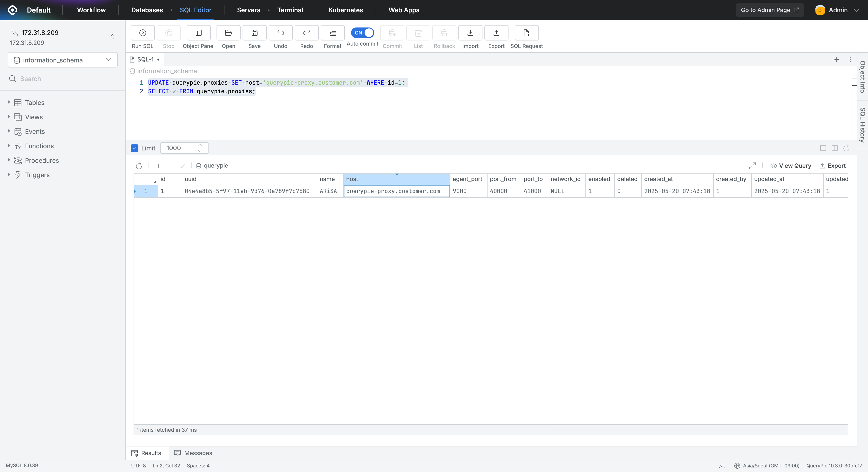
Task: Click Go to Admin Page button
Action: tap(769, 10)
